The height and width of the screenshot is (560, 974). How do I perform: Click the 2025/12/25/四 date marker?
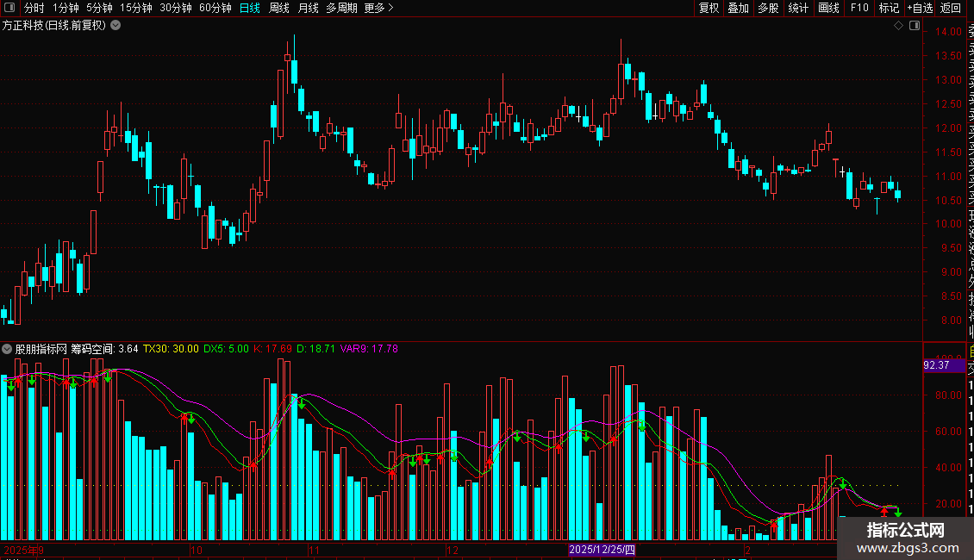click(x=602, y=550)
